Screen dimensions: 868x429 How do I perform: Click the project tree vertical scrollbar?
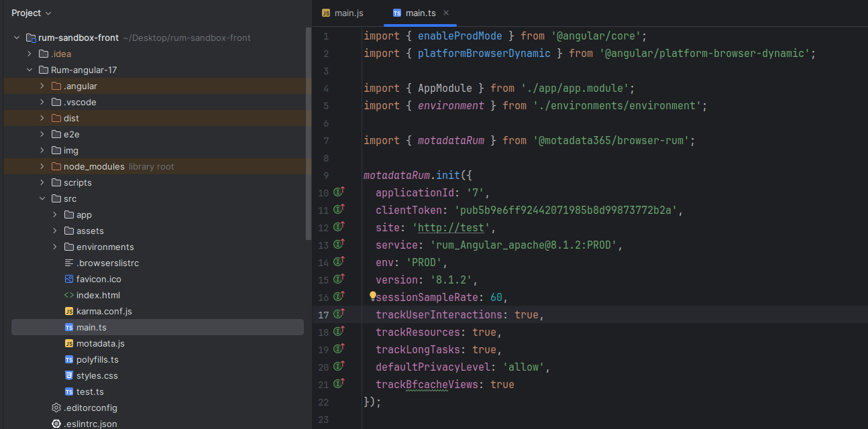tap(309, 134)
